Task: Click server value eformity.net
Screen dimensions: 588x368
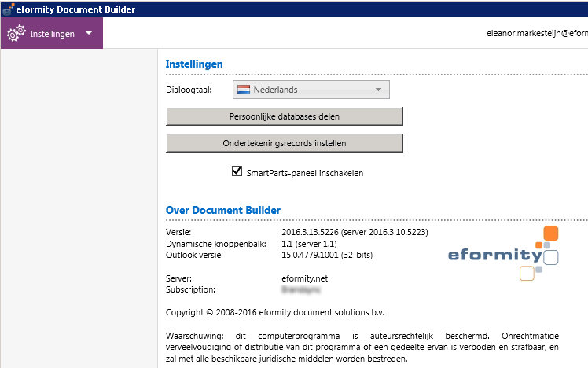Action: (x=304, y=278)
